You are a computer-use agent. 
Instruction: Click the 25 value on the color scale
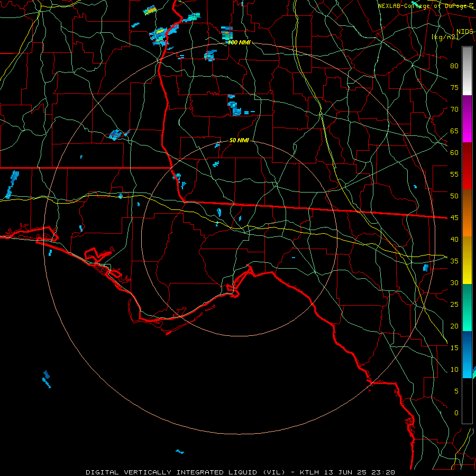[454, 304]
